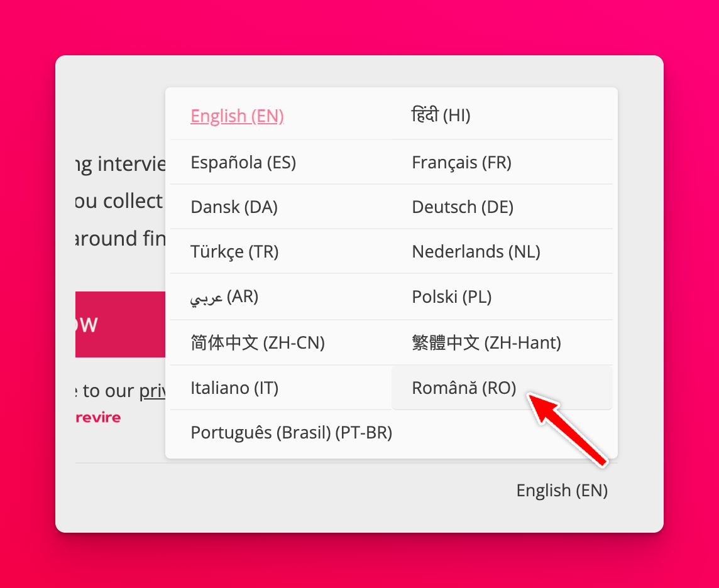The height and width of the screenshot is (588, 719).
Task: Select Português (Brasil) (PT-BR) language
Action: (x=291, y=433)
